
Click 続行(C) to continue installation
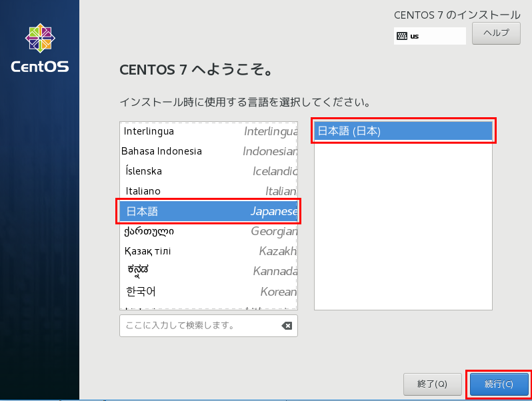tap(499, 384)
